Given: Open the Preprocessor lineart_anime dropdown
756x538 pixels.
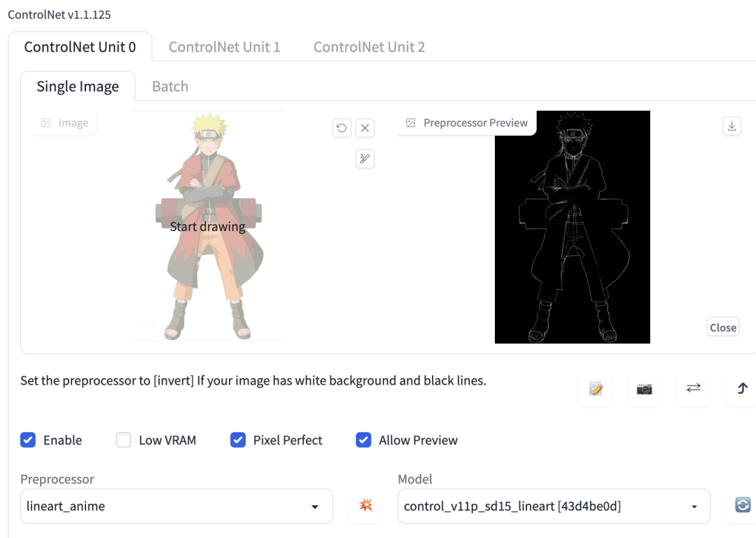Looking at the screenshot, I should (176, 506).
